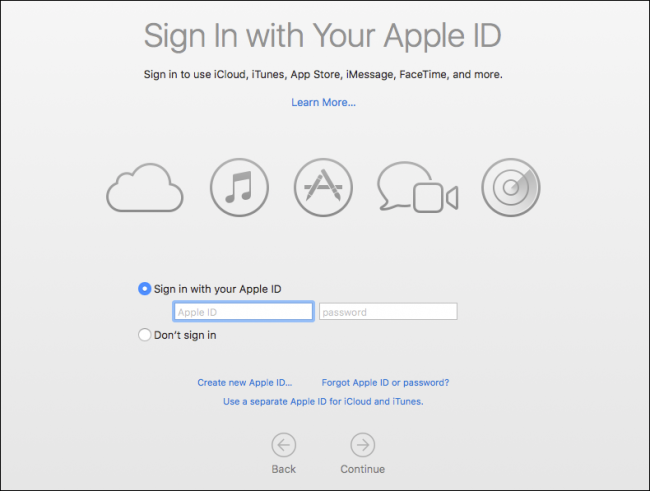This screenshot has height=491, width=650.
Task: Focus the Apple ID text field
Action: pos(243,311)
